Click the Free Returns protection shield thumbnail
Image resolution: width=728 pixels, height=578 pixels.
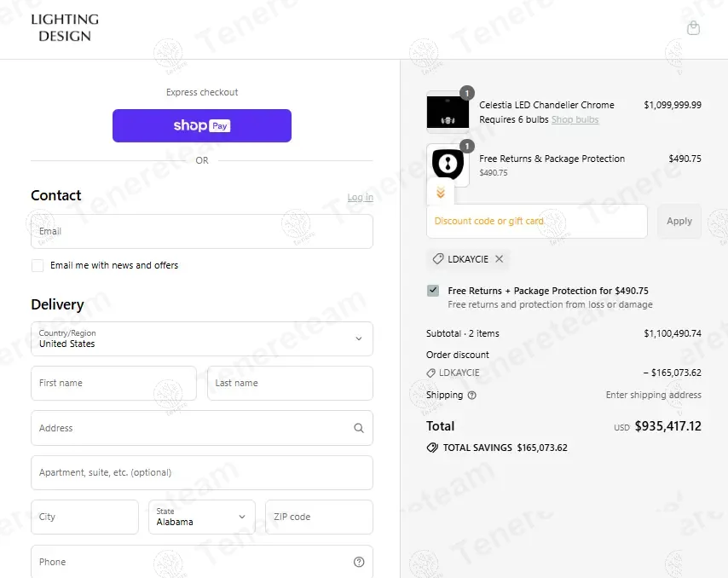448,164
